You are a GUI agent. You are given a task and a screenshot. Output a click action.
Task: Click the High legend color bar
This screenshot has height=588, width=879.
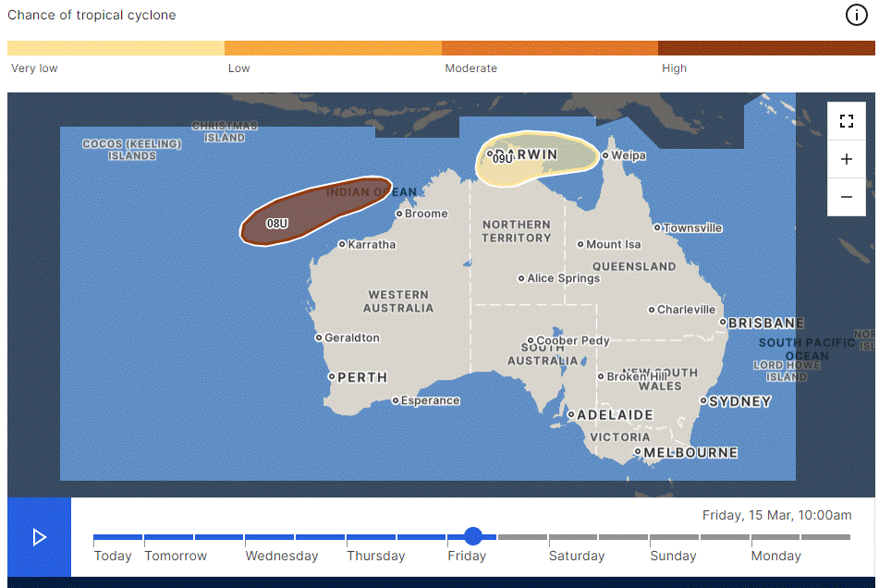tap(766, 48)
